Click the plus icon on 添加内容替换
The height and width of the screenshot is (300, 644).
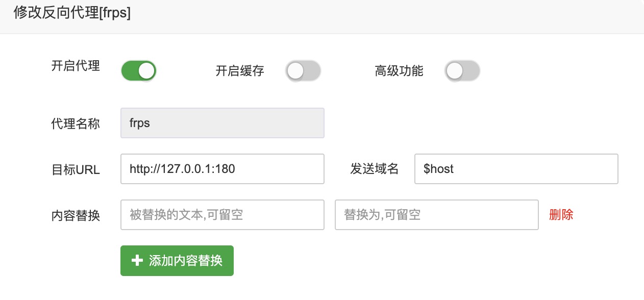(x=137, y=261)
